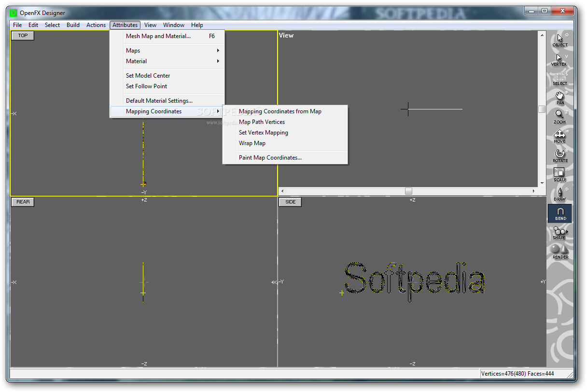Expand the Maps submenu

pos(168,51)
